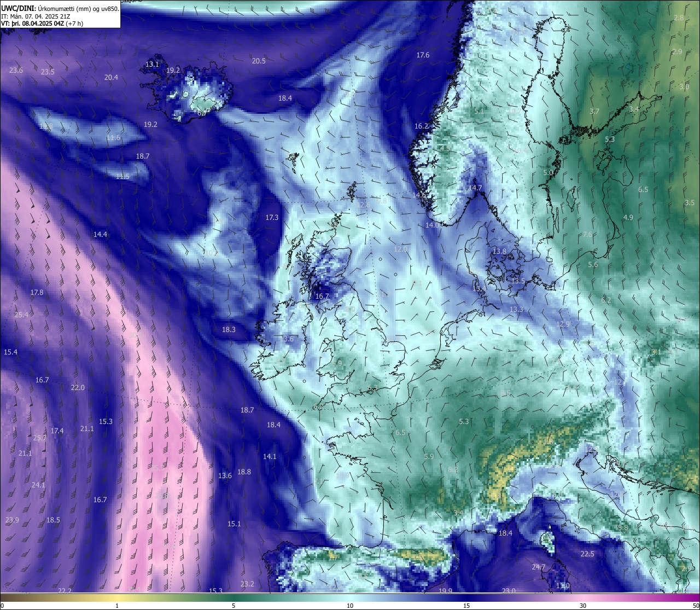Image resolution: width=700 pixels, height=610 pixels.
Task: Click the 12.9 value label
Action: [563, 324]
